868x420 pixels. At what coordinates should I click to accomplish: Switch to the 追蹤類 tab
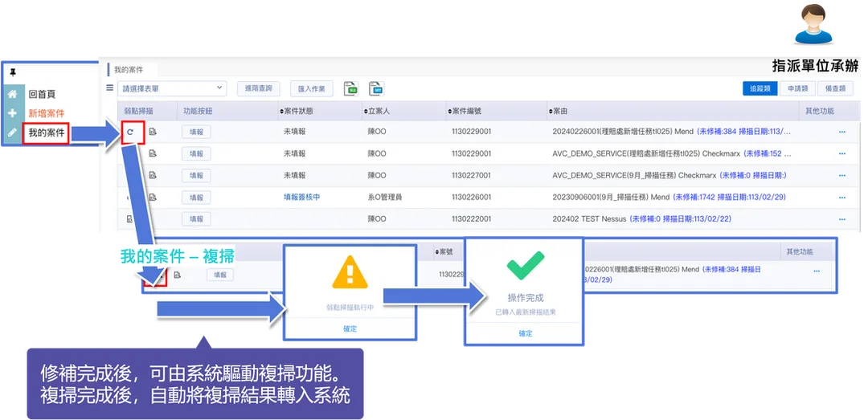click(x=760, y=88)
